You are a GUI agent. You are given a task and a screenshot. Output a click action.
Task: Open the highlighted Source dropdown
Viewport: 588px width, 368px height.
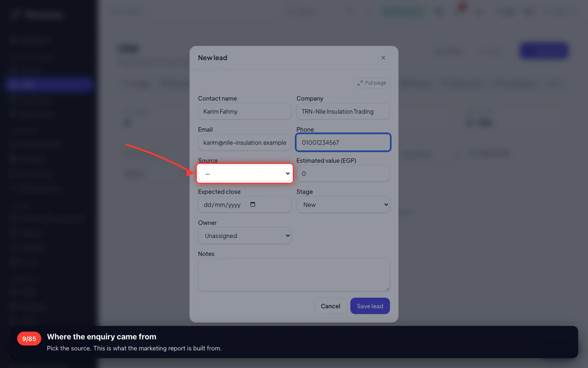click(245, 174)
